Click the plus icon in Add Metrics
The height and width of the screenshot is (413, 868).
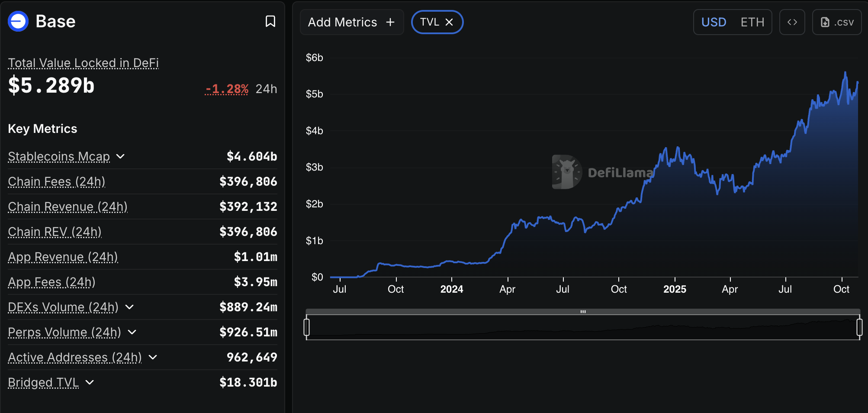390,22
